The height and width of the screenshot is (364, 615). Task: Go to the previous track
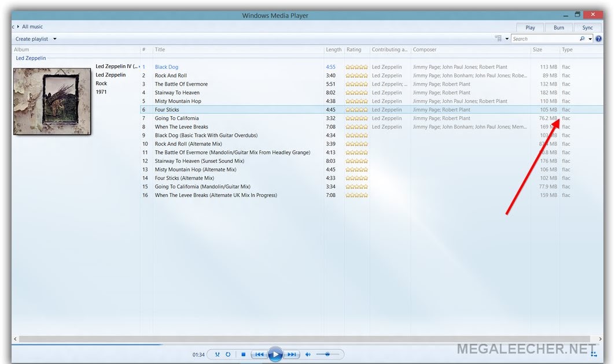[259, 354]
